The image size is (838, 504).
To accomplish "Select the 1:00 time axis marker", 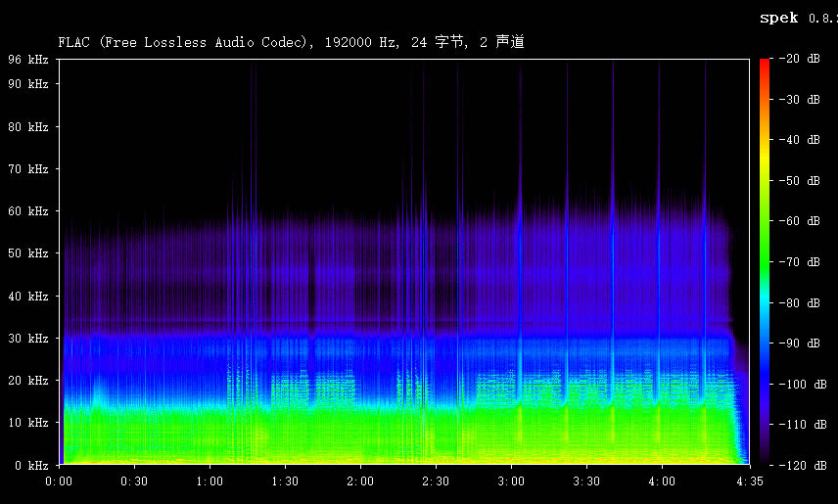I will (210, 481).
